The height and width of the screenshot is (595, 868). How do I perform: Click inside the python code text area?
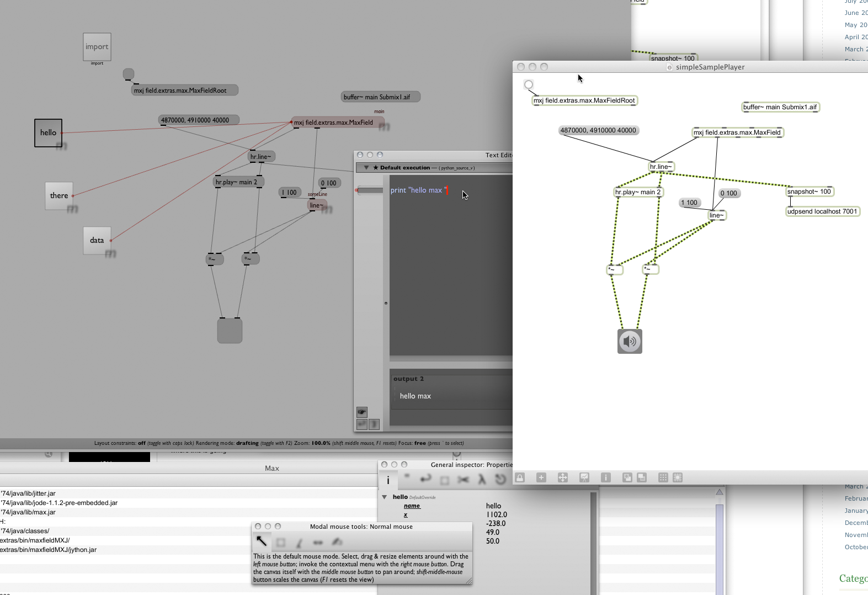pos(450,265)
